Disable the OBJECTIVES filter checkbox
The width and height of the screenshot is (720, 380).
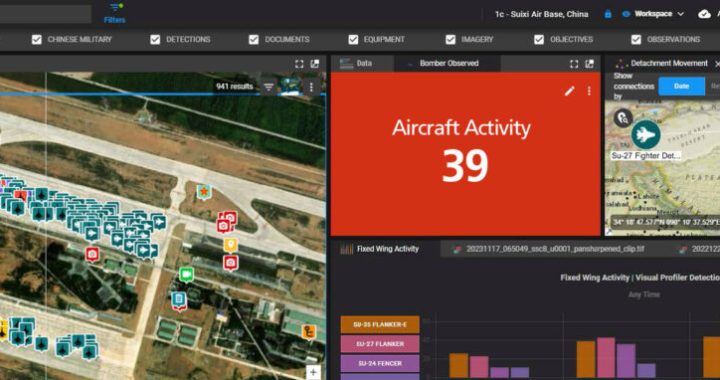(539, 39)
